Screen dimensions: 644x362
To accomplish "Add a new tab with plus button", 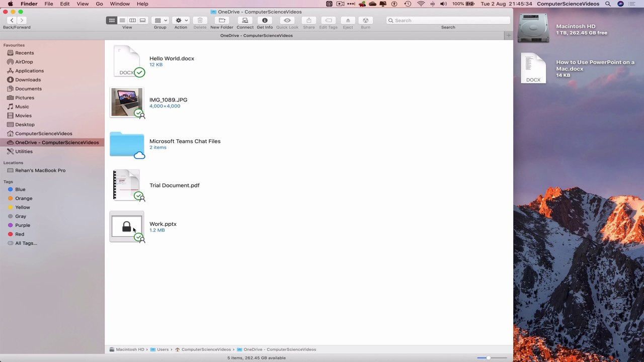I will click(x=508, y=35).
